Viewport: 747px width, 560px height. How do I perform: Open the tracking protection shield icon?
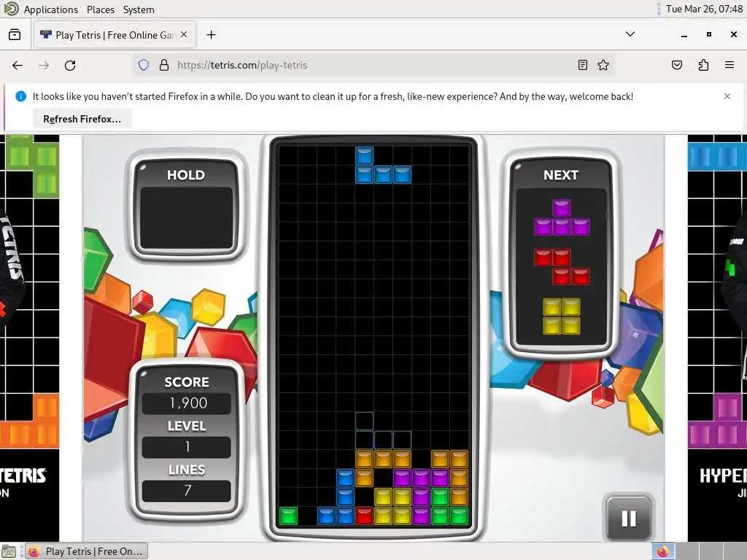(x=144, y=65)
